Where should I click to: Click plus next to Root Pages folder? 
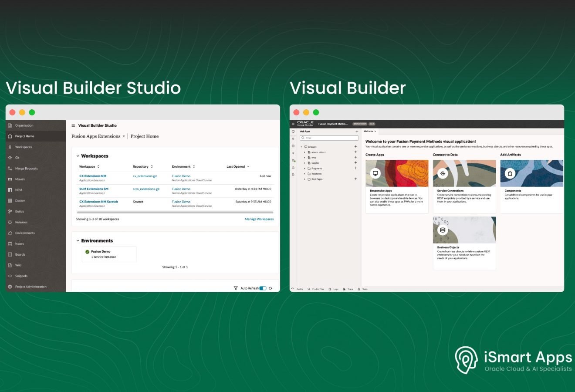355,179
